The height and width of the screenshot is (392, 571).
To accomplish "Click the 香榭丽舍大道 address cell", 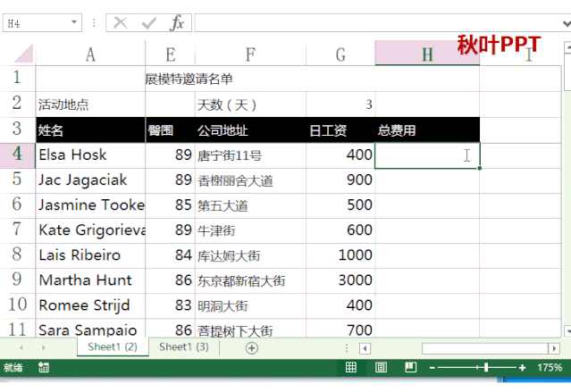I will [x=250, y=180].
